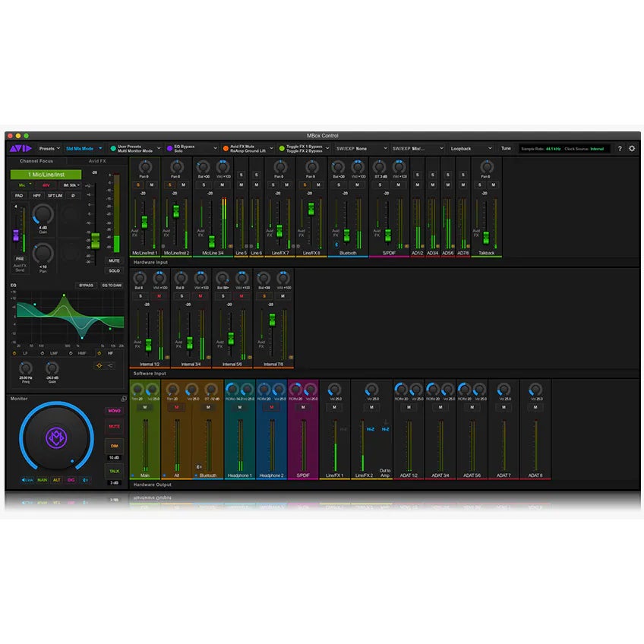644x644 pixels.
Task: Open the settings gear icon
Action: (632, 148)
